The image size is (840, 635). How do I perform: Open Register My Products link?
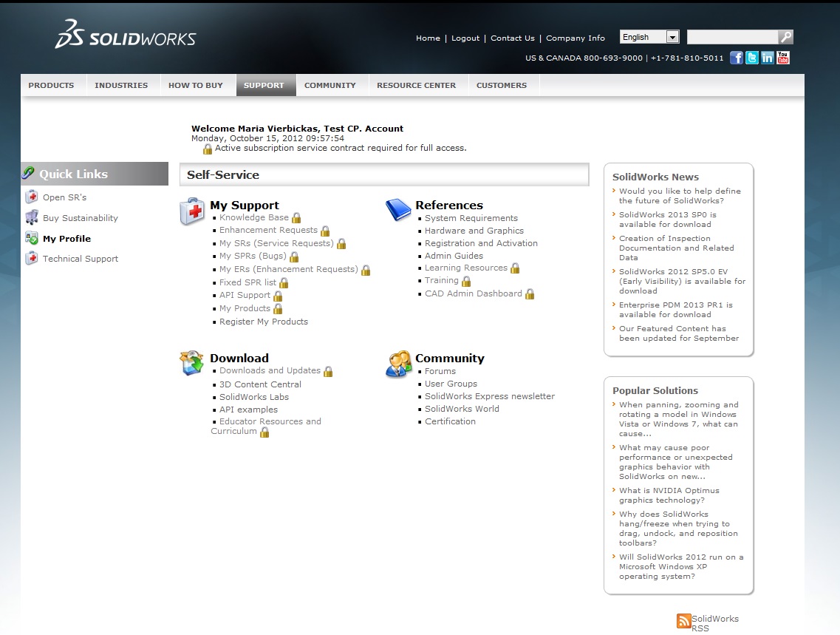[264, 322]
